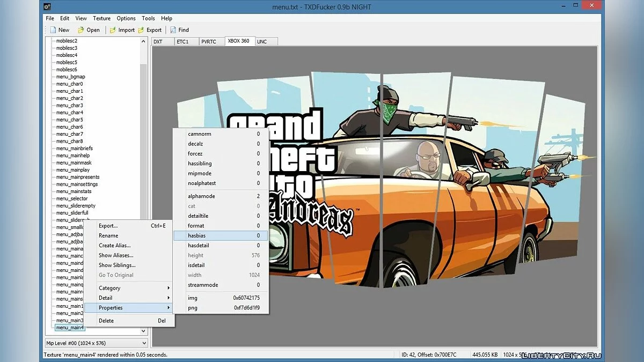Click the Import toolbar icon

click(113, 30)
